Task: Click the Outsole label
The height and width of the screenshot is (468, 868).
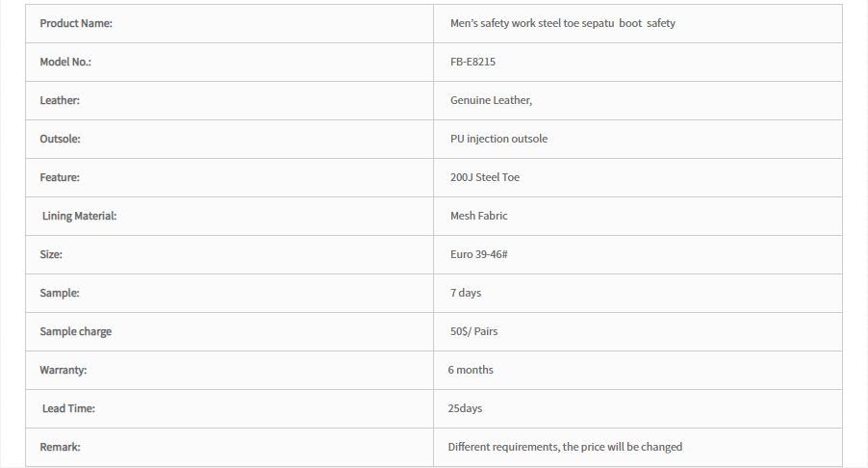Action: coord(60,139)
